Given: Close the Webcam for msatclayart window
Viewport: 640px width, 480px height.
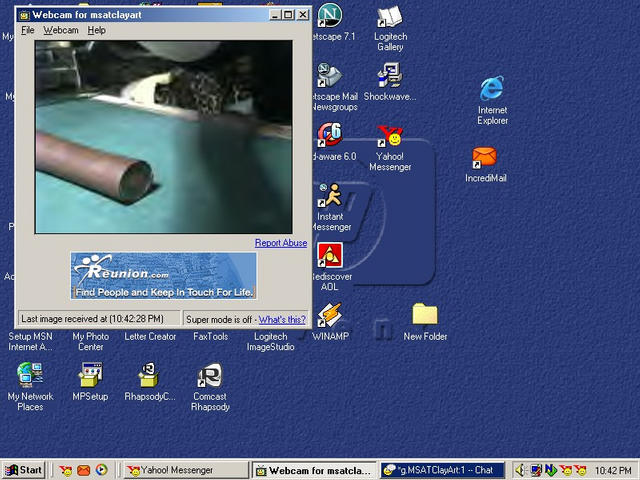Looking at the screenshot, I should (302, 15).
